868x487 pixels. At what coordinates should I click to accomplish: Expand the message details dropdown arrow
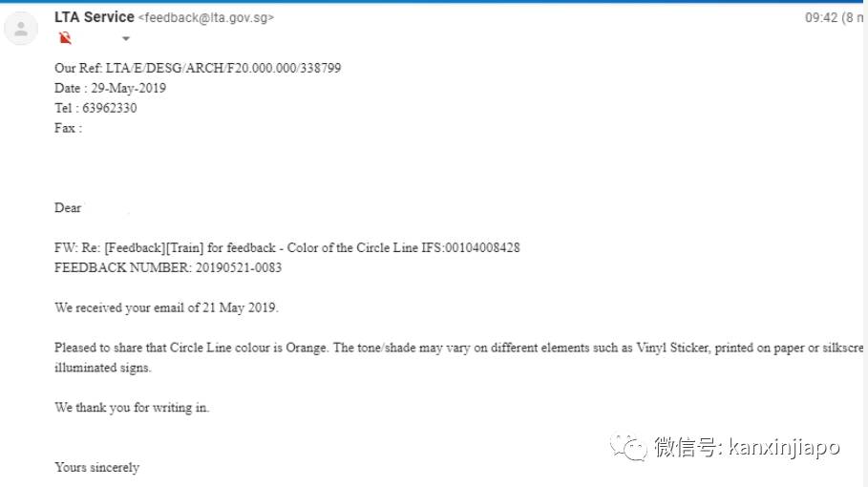click(x=125, y=39)
